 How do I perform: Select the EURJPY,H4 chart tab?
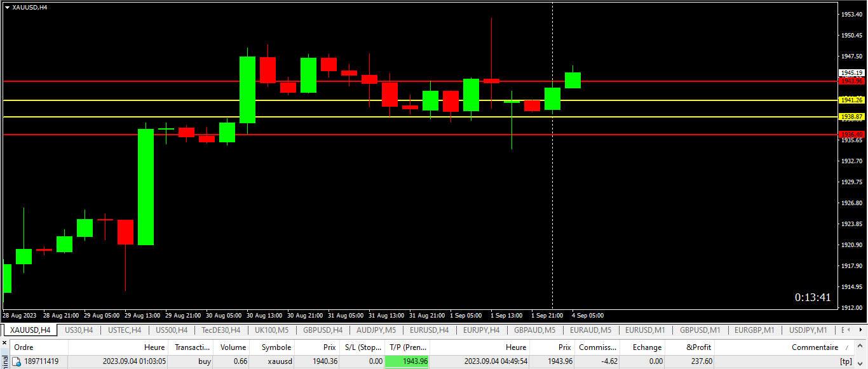point(481,330)
